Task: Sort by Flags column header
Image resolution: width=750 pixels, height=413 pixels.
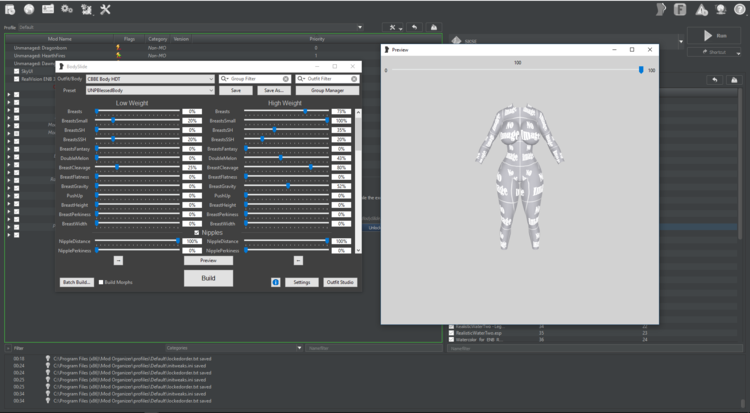Action: [129, 39]
